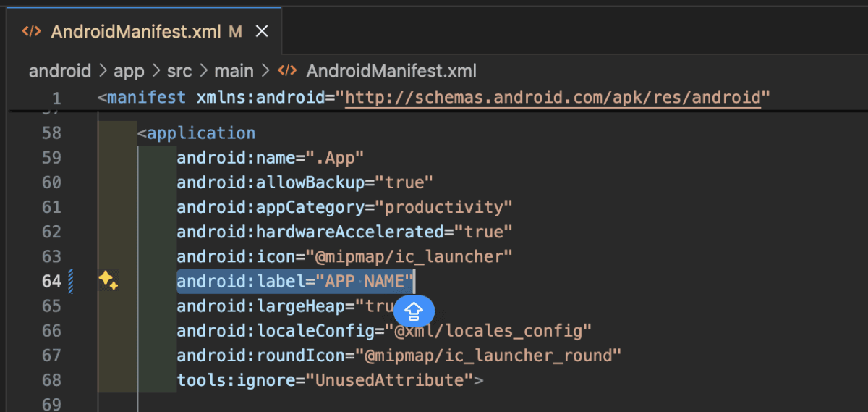Close the AndroidManifest.xml tab
This screenshot has width=868, height=412.
[262, 31]
